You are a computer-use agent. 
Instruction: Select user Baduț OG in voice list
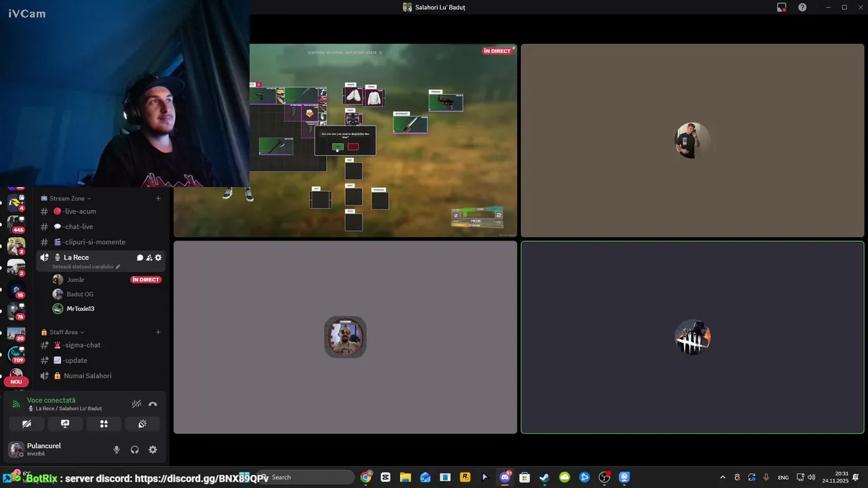[80, 294]
